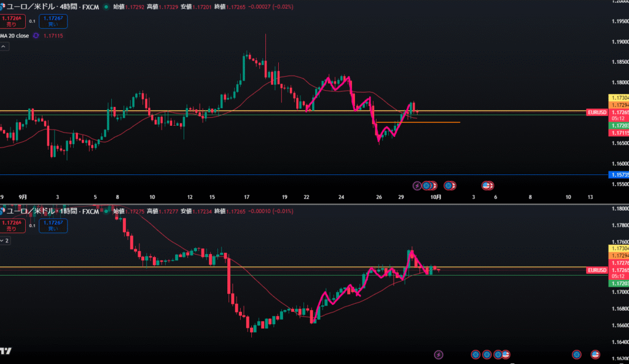The image size is (629, 364).
Task: Select the EURUSD price label on the 1-hour chart
Action: (x=596, y=270)
